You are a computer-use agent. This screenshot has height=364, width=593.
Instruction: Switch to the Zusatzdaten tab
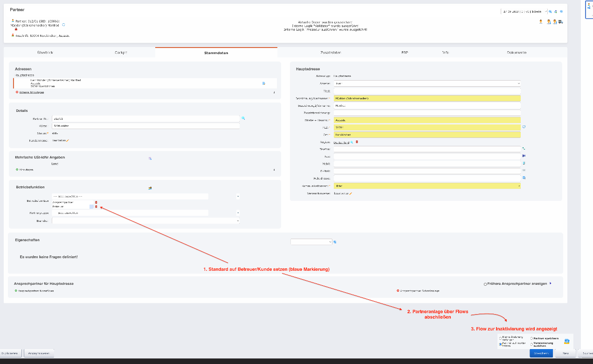pos(331,53)
